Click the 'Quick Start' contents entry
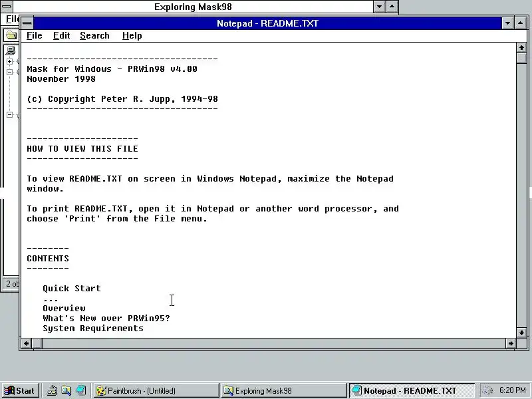Screen dimensions: 532x399 click(x=72, y=289)
